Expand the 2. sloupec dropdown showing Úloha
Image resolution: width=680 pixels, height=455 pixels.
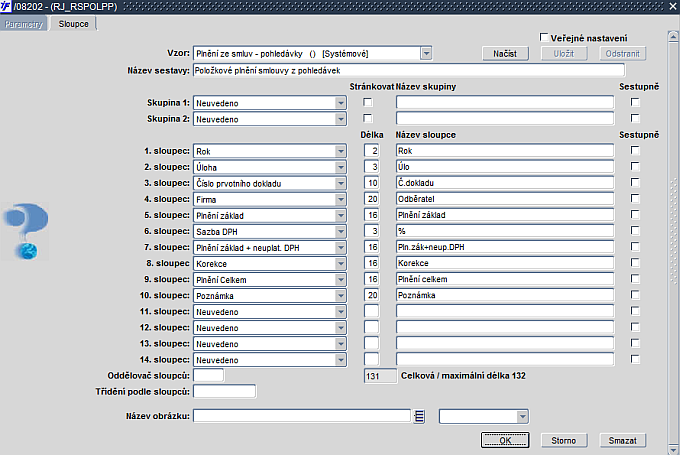click(341, 167)
